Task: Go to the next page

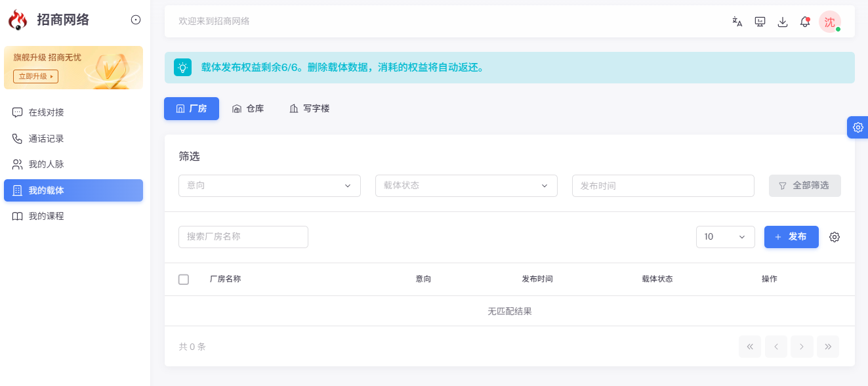Action: click(802, 347)
